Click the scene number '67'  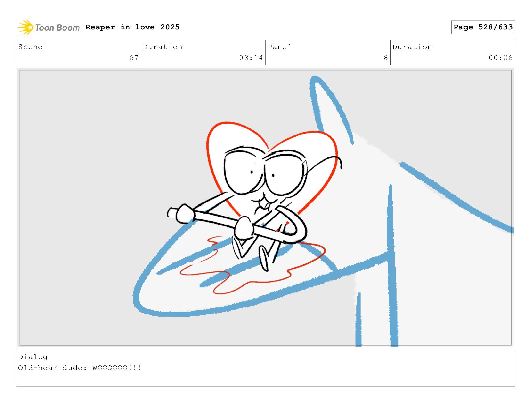134,58
